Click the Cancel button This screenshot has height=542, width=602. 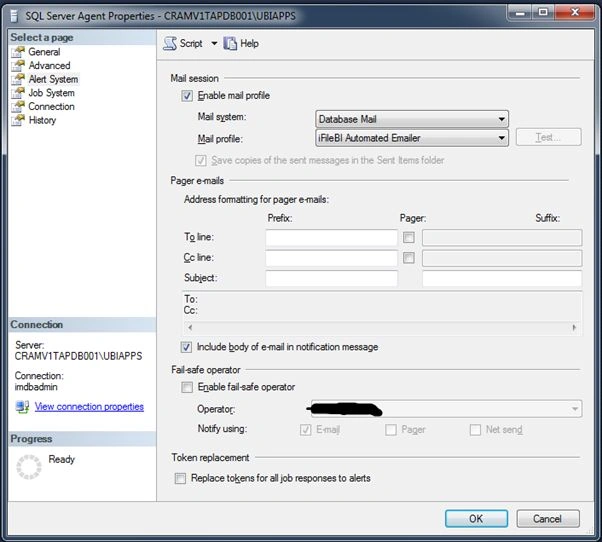pyautogui.click(x=548, y=519)
